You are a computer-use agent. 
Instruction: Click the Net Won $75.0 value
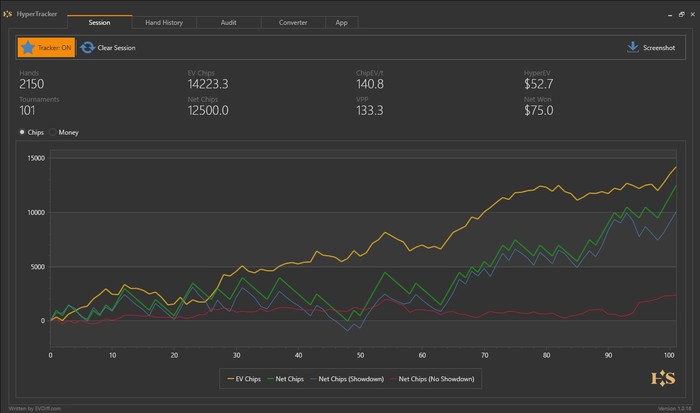(538, 110)
